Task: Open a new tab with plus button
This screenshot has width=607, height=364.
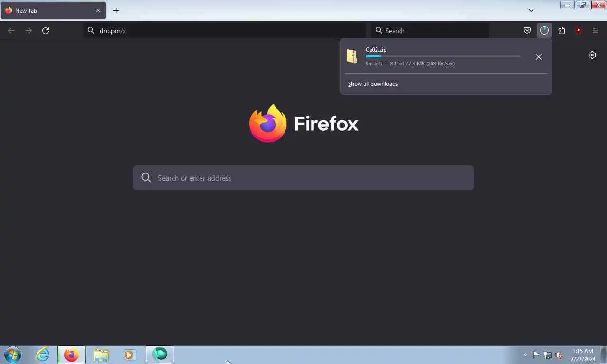Action: (x=116, y=10)
